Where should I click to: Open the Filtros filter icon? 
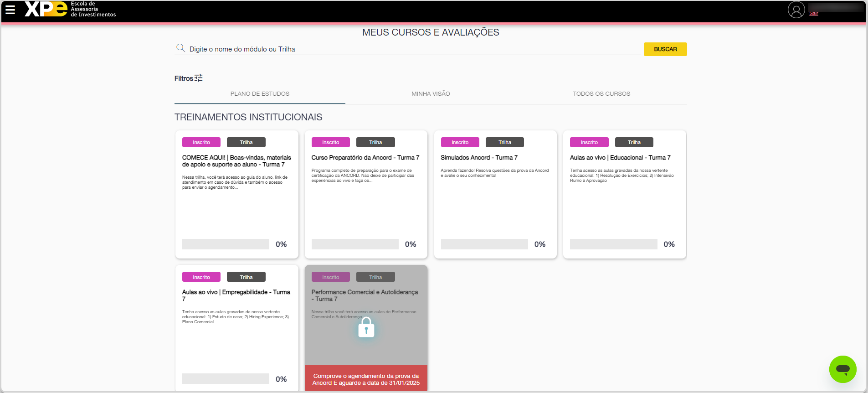(199, 78)
